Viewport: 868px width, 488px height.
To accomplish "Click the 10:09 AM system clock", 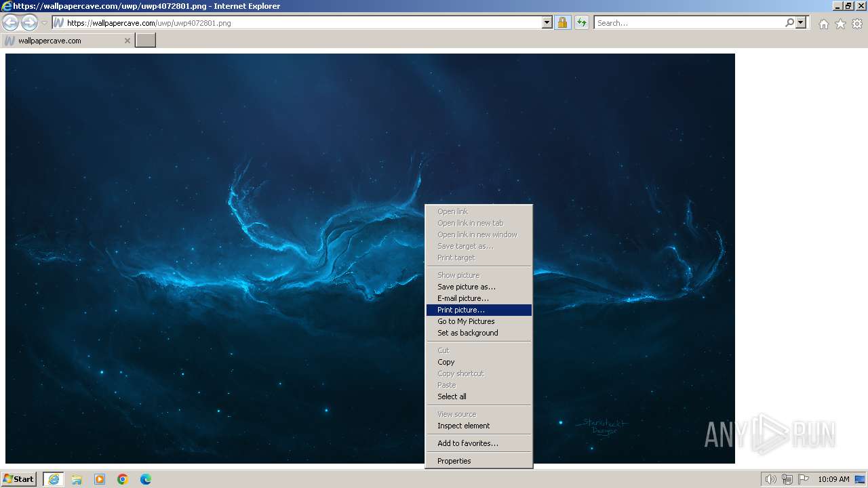I will point(833,479).
